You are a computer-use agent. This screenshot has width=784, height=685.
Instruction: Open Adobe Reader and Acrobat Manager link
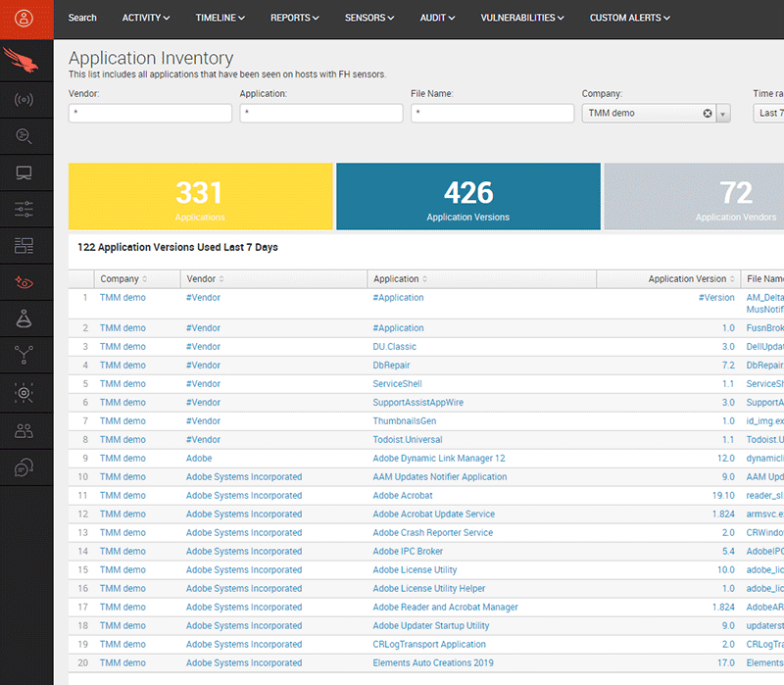click(446, 607)
